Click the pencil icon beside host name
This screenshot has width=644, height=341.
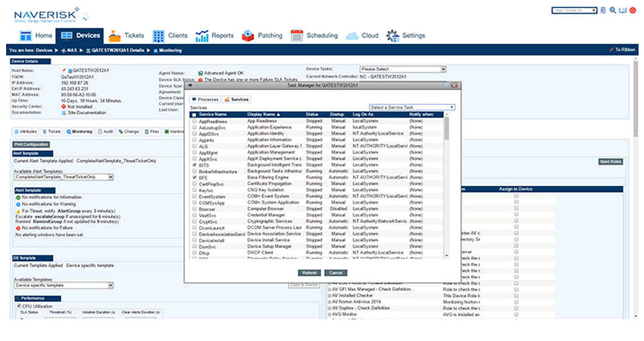point(64,70)
